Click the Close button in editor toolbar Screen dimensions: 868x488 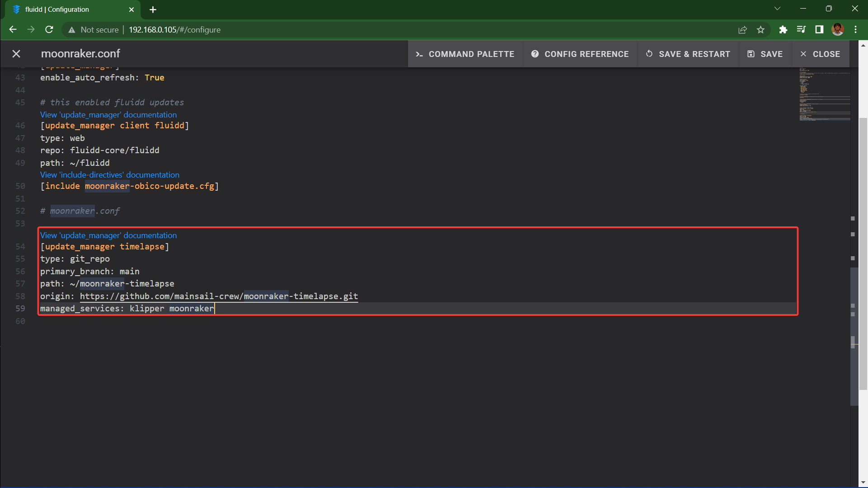click(820, 54)
